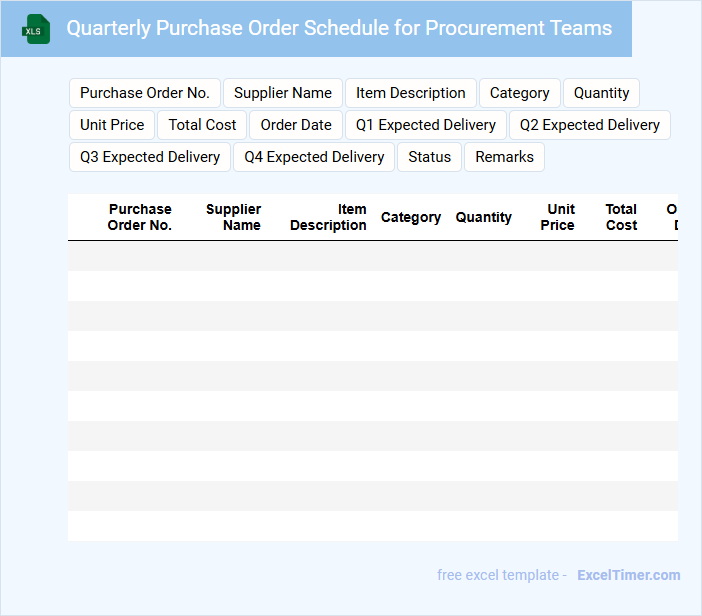The width and height of the screenshot is (702, 616).
Task: Select the Order Date tag
Action: (296, 125)
